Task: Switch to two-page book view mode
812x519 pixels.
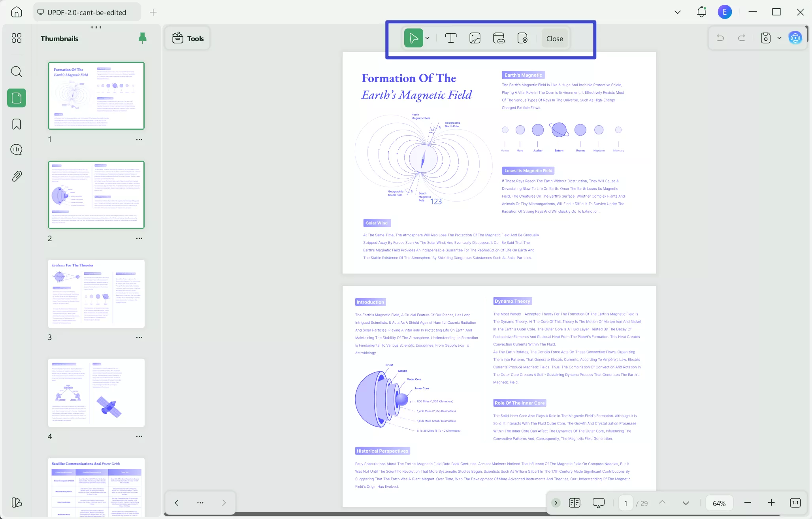Action: (575, 502)
